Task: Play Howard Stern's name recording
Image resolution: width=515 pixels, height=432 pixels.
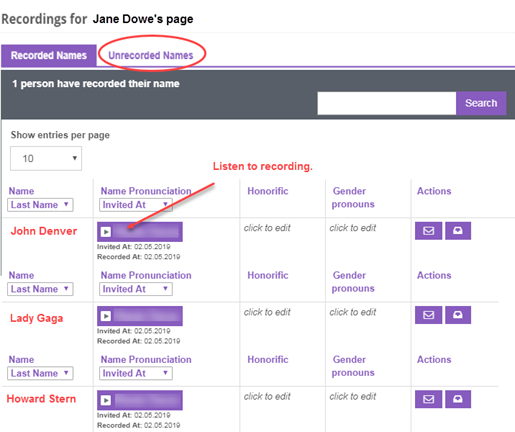Action: click(x=106, y=400)
